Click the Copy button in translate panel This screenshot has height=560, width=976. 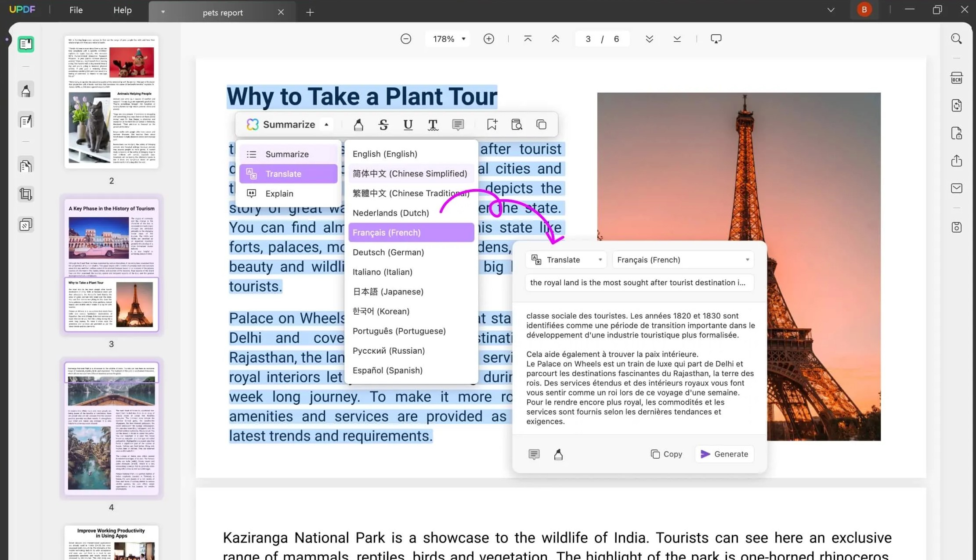coord(666,454)
